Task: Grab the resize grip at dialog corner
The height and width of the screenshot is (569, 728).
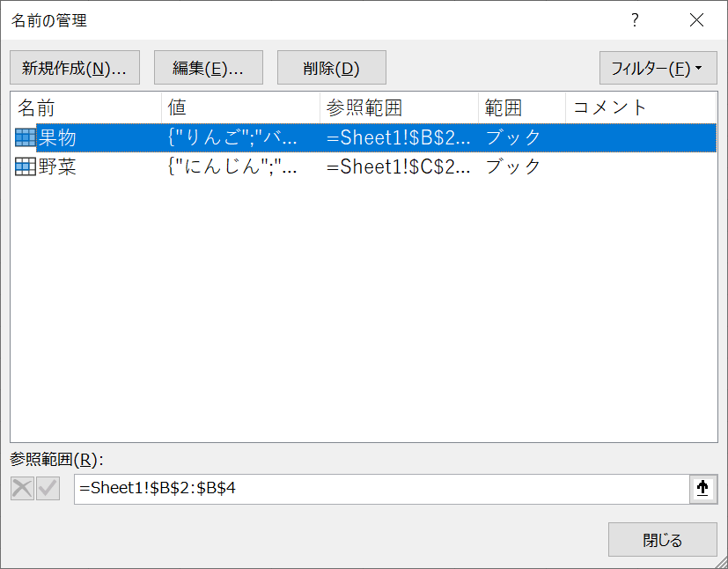Action: point(720,561)
